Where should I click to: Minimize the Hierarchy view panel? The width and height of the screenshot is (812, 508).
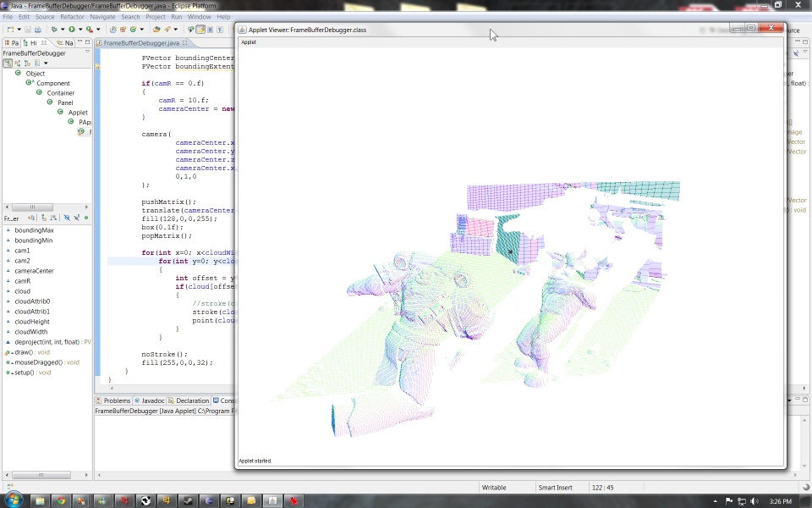(x=80, y=41)
